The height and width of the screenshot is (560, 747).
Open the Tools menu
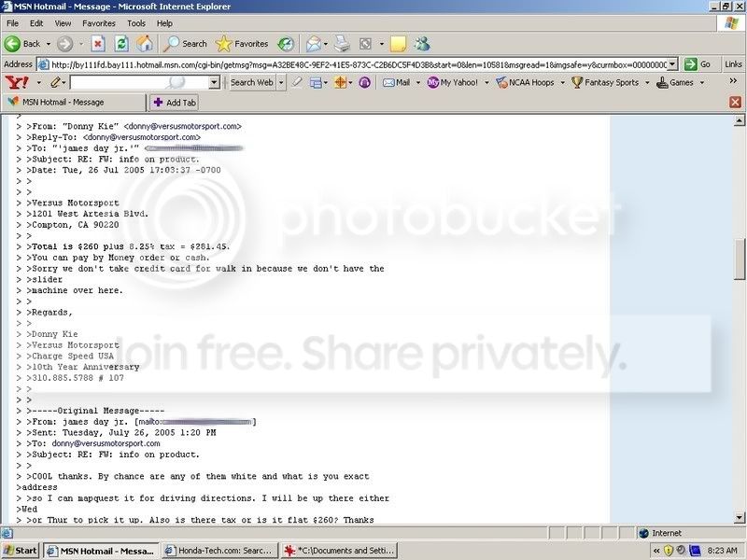click(x=136, y=22)
